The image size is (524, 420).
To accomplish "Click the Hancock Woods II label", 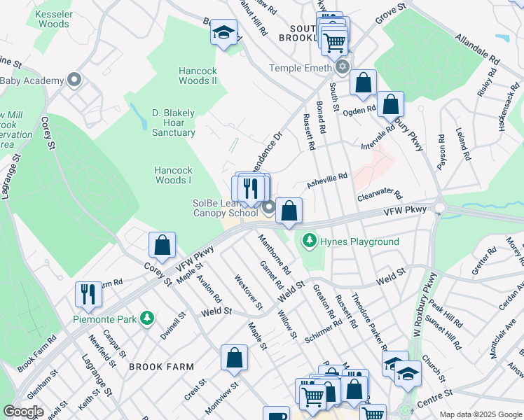I will [198, 76].
